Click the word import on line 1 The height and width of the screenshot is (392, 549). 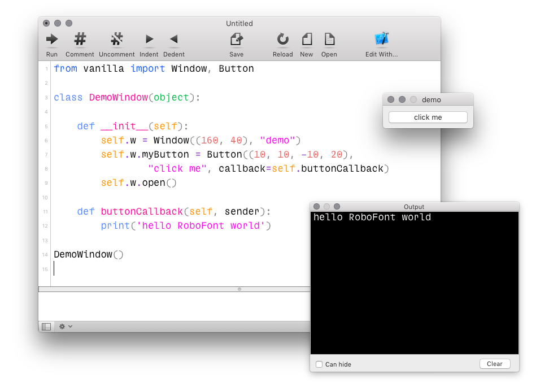coord(147,68)
